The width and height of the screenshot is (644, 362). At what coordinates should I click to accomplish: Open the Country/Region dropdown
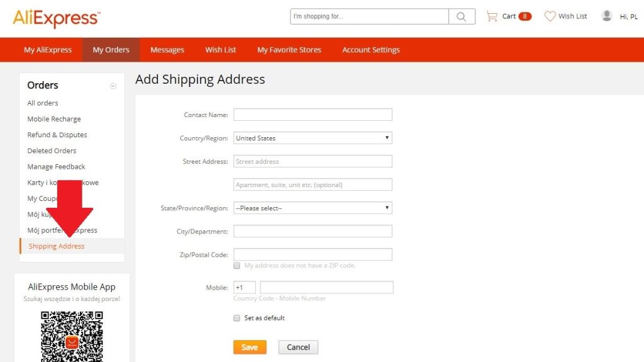tap(313, 138)
